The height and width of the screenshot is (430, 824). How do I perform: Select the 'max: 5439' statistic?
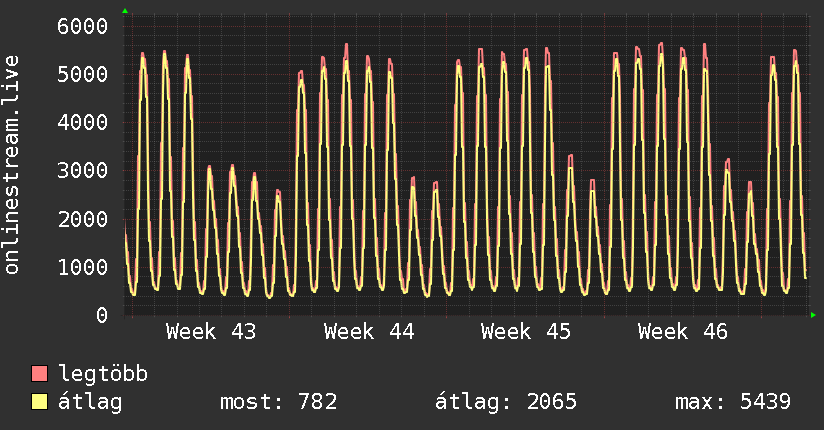click(733, 402)
